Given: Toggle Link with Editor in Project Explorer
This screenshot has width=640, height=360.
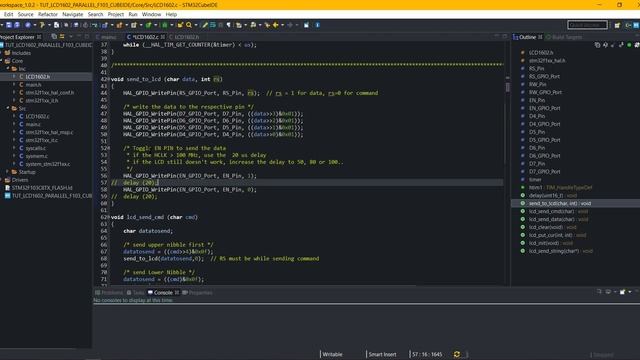Looking at the screenshot, I should tap(62, 37).
